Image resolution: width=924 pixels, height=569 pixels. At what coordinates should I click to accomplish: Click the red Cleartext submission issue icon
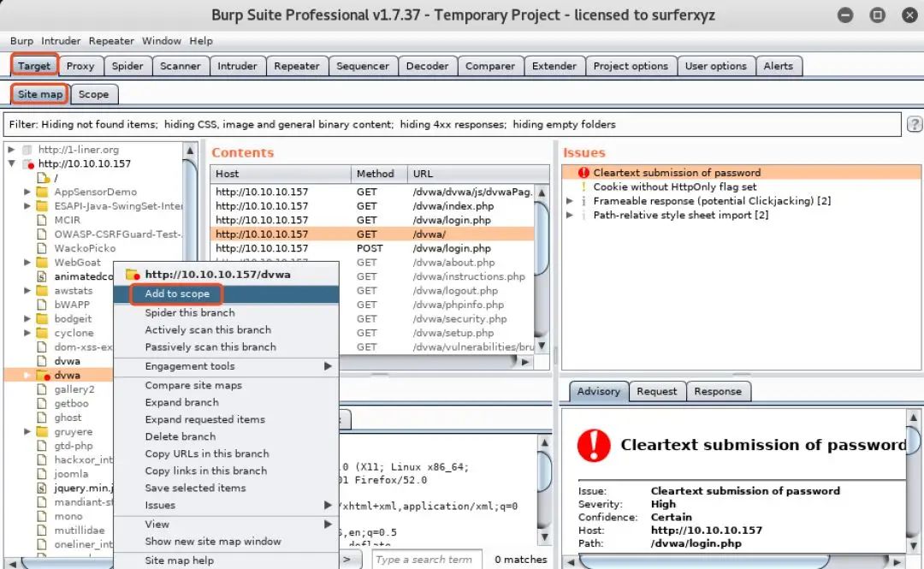click(x=583, y=173)
